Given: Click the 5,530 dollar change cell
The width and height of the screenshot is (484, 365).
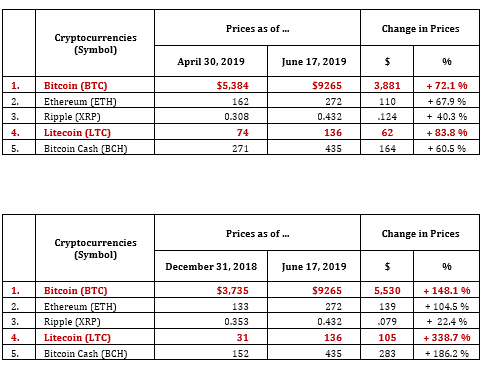Looking at the screenshot, I should tap(387, 290).
